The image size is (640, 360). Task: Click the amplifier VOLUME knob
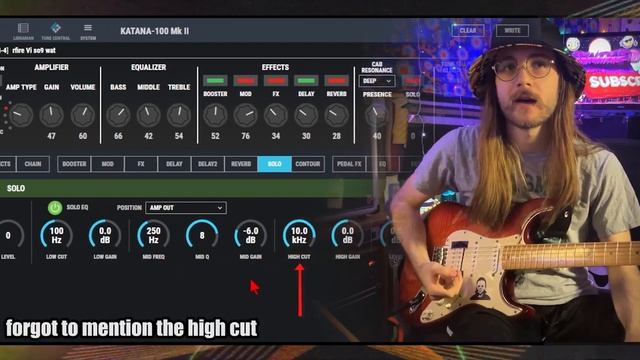[x=82, y=115]
